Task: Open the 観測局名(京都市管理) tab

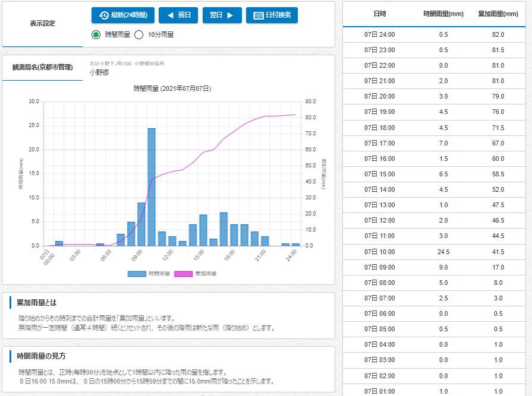Action: (42, 68)
